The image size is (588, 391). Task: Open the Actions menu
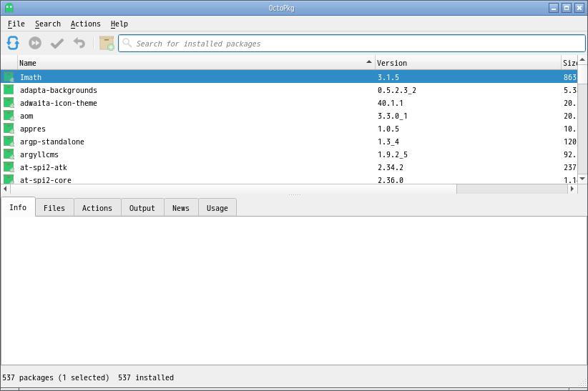pyautogui.click(x=86, y=24)
